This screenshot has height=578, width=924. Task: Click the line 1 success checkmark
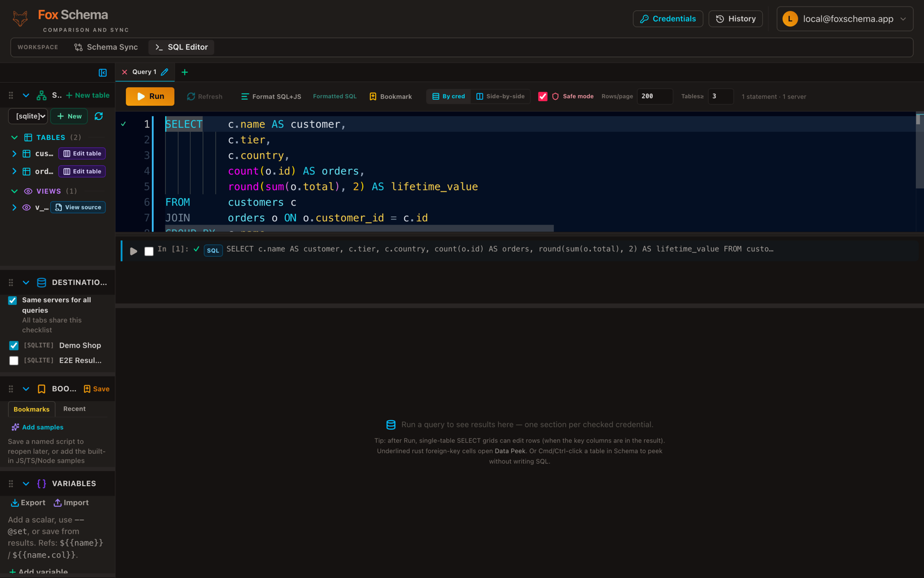tap(124, 124)
